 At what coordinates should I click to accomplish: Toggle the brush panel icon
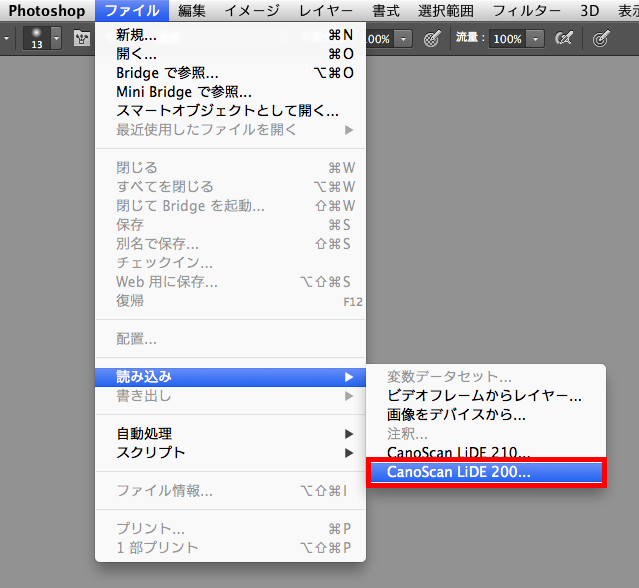click(83, 39)
